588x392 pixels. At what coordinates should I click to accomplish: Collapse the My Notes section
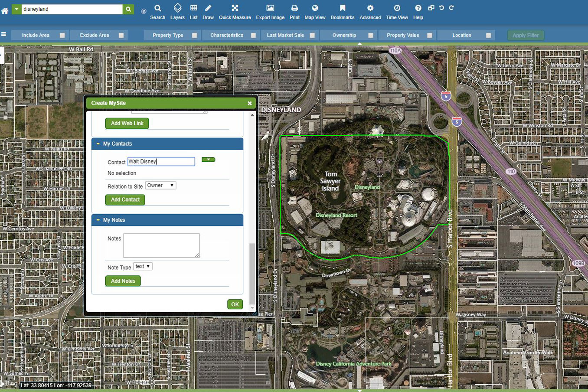point(98,220)
